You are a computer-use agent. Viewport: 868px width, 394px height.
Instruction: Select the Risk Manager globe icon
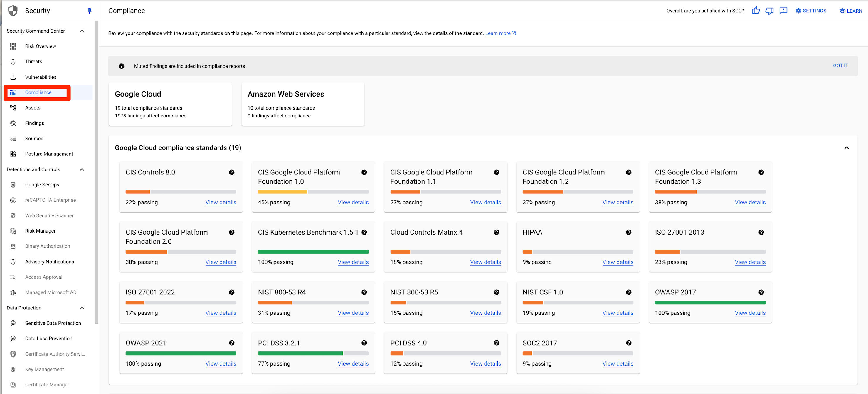[13, 231]
